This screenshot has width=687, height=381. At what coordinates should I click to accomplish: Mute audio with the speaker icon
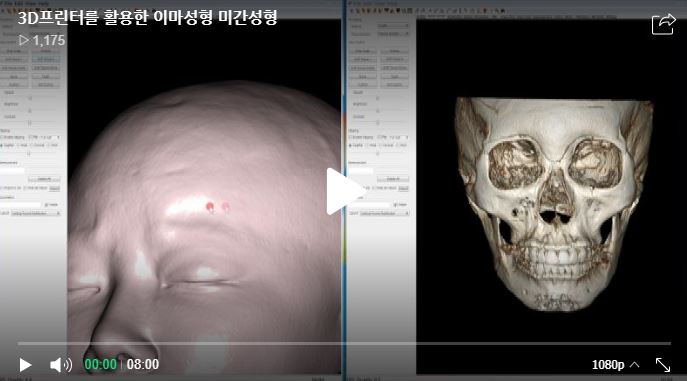pyautogui.click(x=60, y=365)
